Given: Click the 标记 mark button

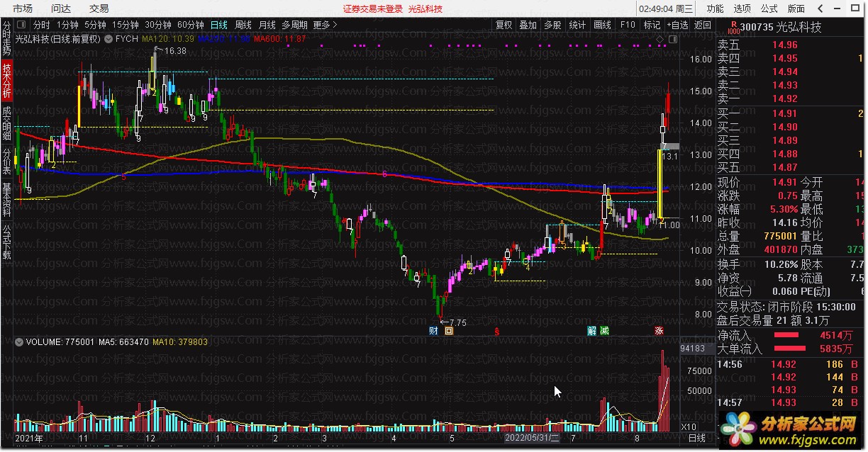Looking at the screenshot, I should click(x=652, y=25).
